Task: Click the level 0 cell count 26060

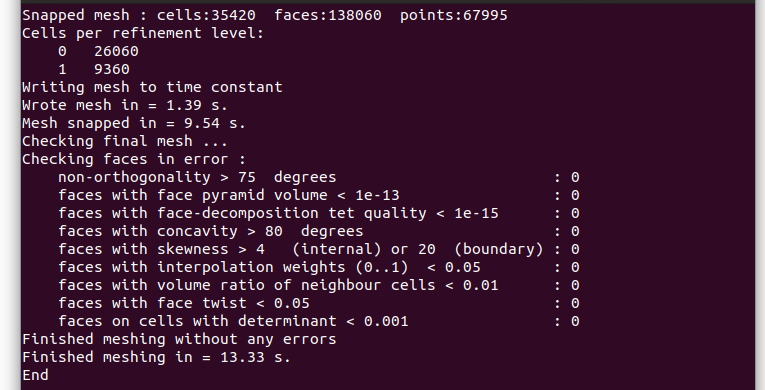Action: pos(116,51)
